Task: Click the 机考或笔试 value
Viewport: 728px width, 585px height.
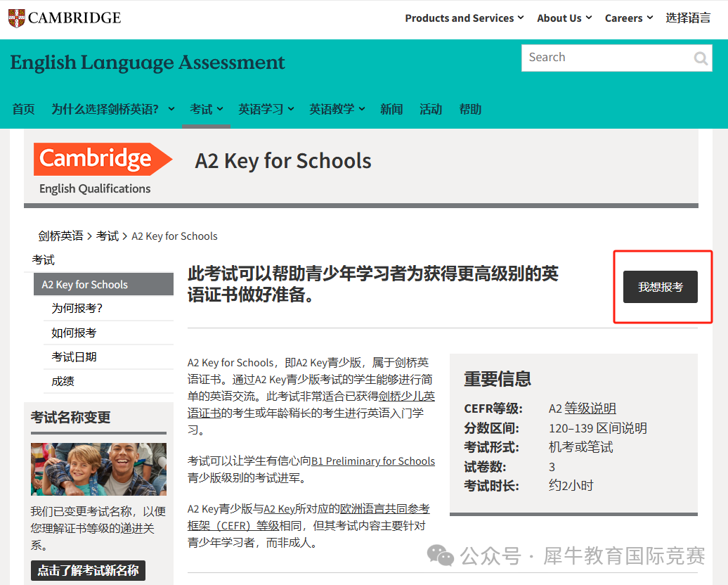Action: point(581,447)
